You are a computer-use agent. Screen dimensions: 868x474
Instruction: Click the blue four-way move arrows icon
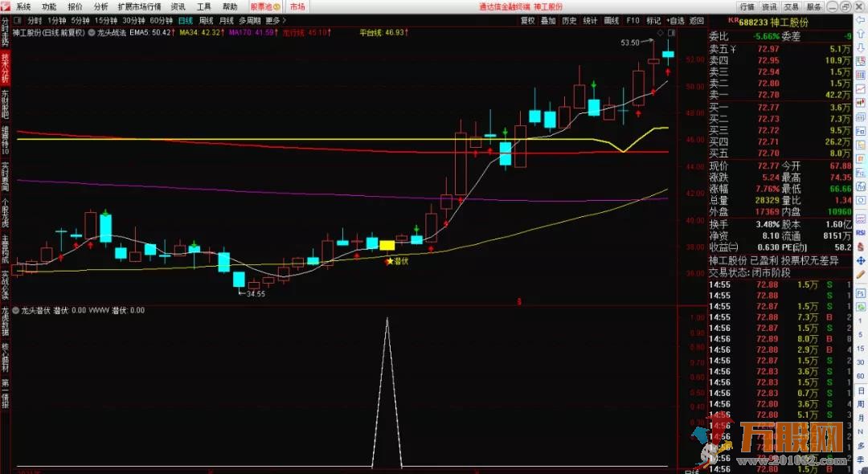861,260
